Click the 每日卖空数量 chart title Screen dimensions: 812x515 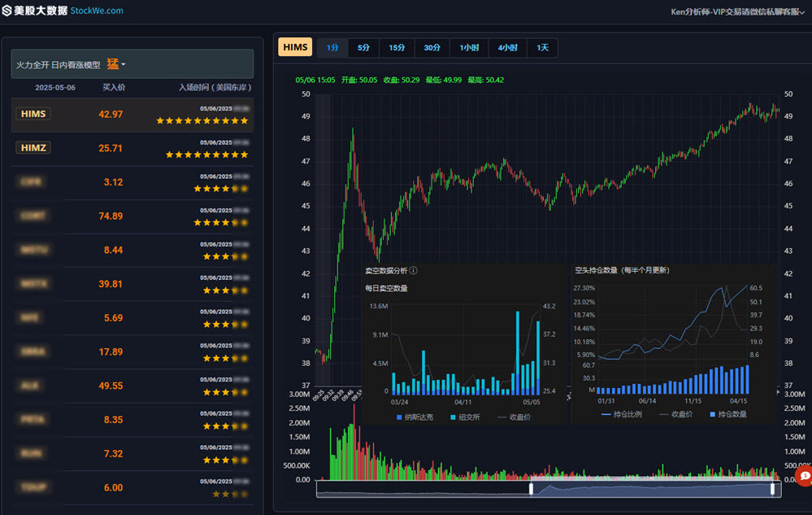(x=386, y=288)
